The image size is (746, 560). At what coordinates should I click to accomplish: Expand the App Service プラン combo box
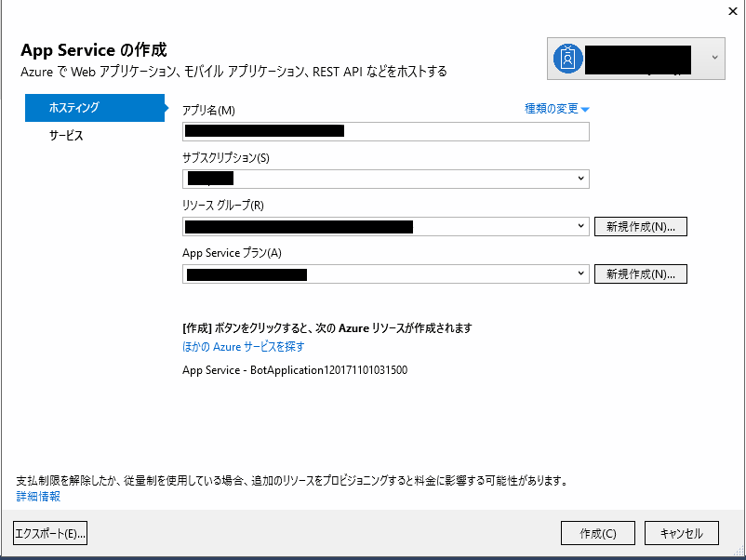(x=386, y=274)
